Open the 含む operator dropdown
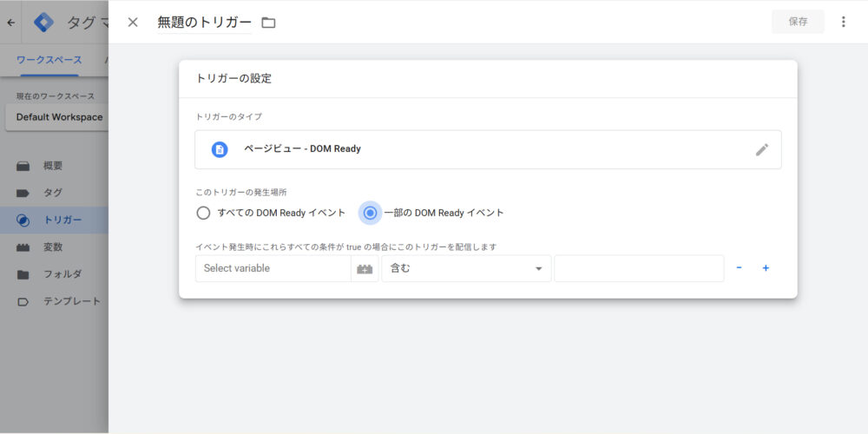 point(466,269)
